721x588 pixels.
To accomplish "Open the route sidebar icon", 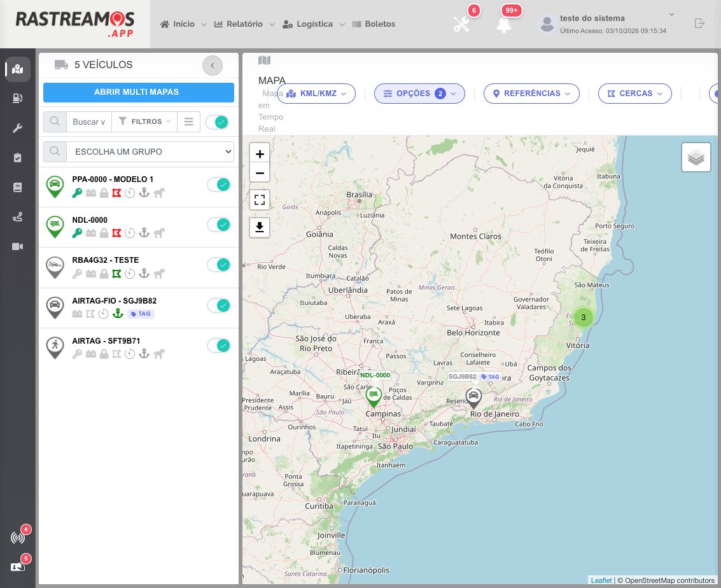I will (17, 217).
